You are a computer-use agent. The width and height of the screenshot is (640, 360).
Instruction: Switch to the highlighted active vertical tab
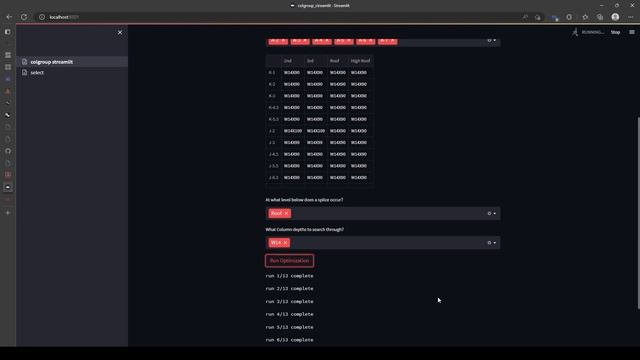click(8, 187)
